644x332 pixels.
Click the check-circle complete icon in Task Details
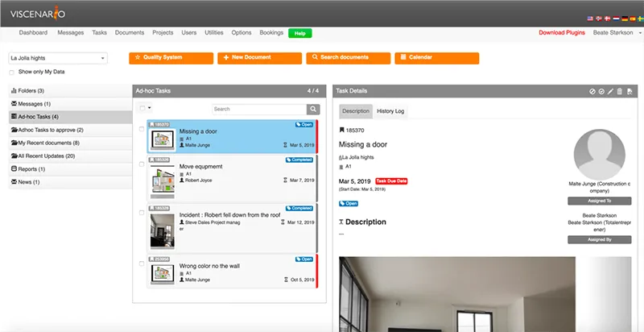click(601, 92)
